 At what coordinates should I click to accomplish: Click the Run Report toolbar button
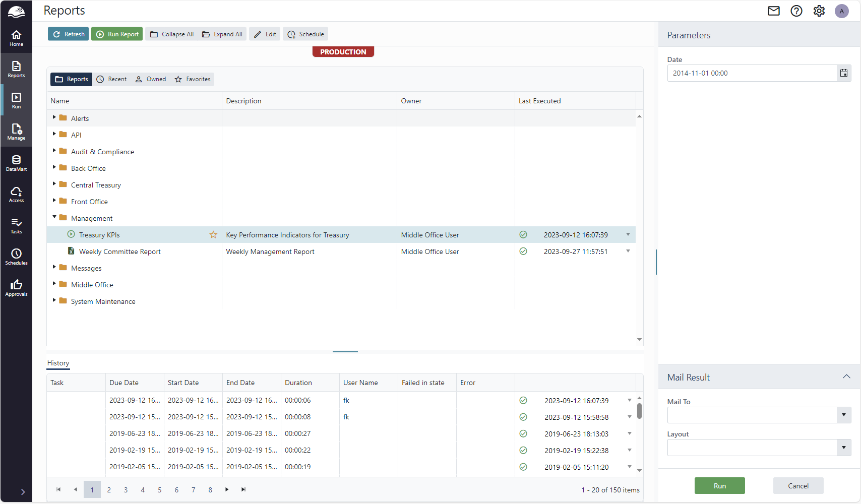[x=117, y=34]
